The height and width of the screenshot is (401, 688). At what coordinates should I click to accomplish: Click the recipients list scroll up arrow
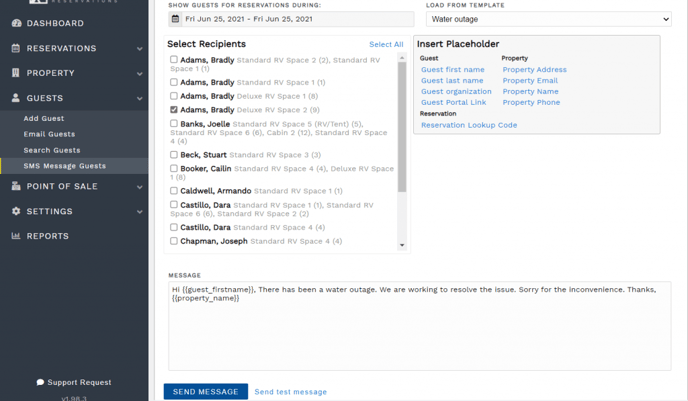point(402,58)
